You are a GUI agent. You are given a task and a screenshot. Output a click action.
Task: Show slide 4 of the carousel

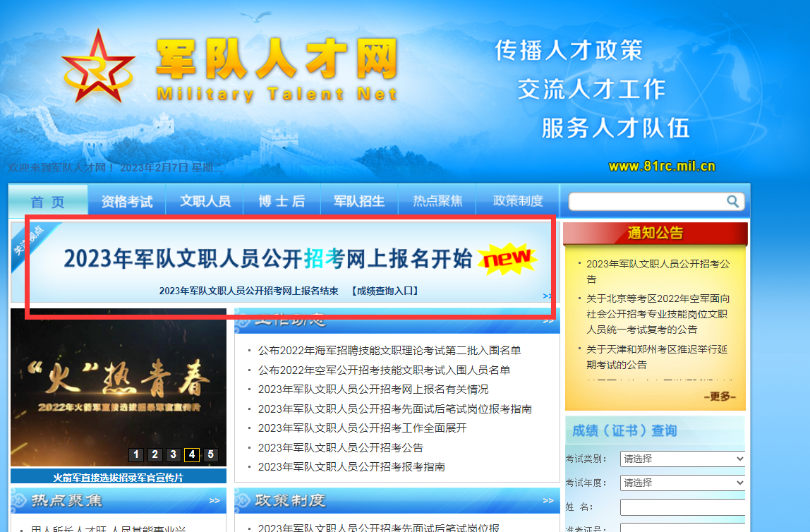(x=192, y=454)
